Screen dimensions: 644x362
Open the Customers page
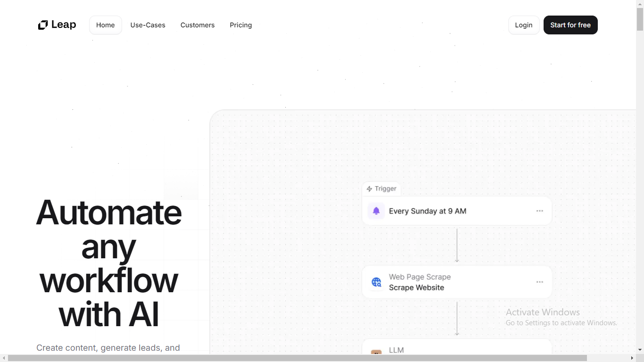point(198,25)
